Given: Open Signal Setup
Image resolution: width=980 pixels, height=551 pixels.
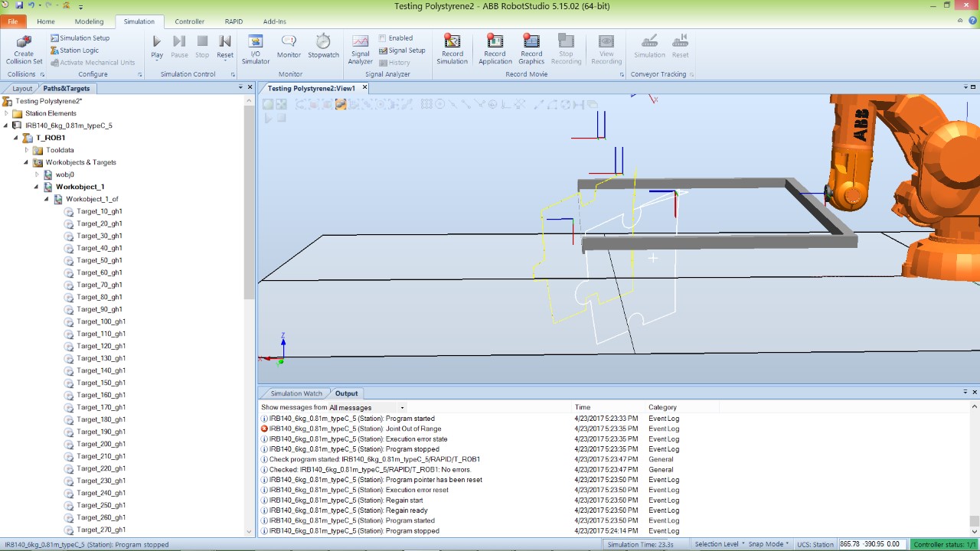Looking at the screenshot, I should 402,51.
